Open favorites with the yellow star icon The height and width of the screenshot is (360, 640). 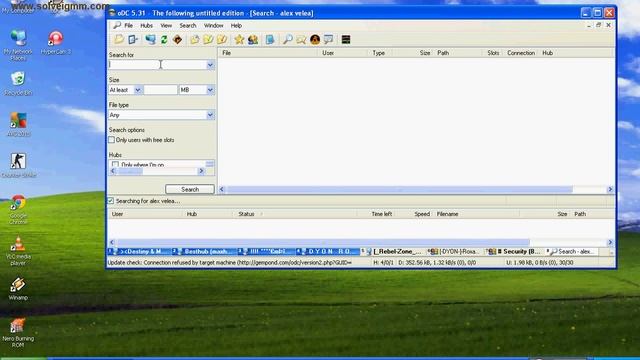(x=239, y=40)
